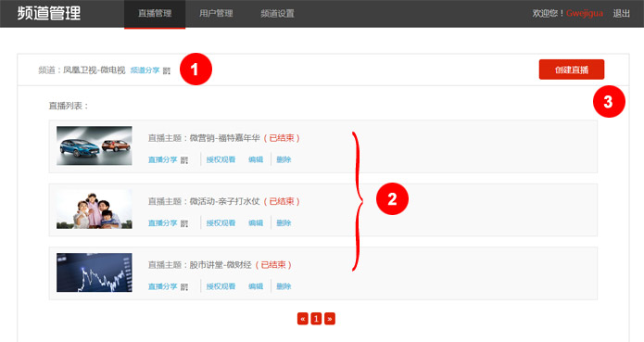This screenshot has width=644, height=342.
Task: Open QR icon for 微营销-福特嘉年华 broadcast
Action: 184,160
